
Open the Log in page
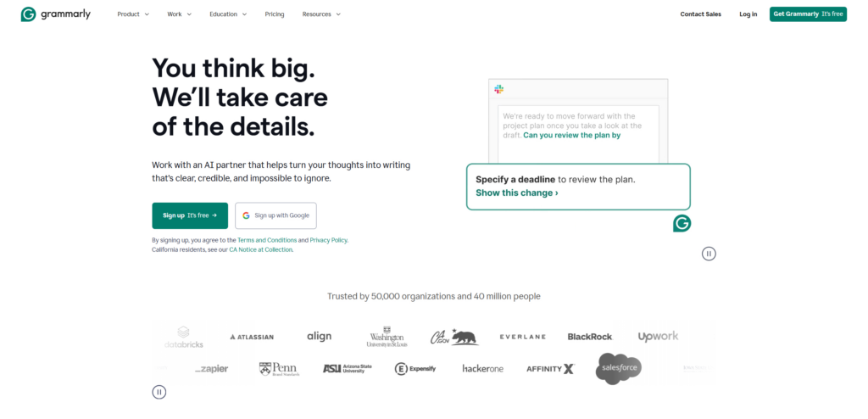[x=748, y=14]
